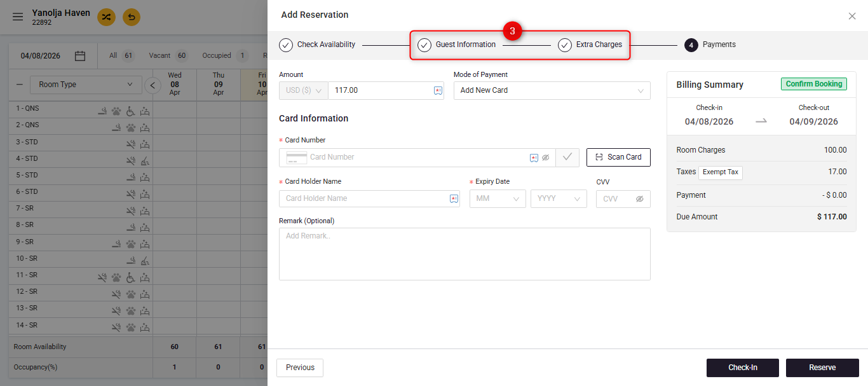Image resolution: width=868 pixels, height=386 pixels.
Task: Toggle CVV visibility eye icon
Action: (640, 199)
